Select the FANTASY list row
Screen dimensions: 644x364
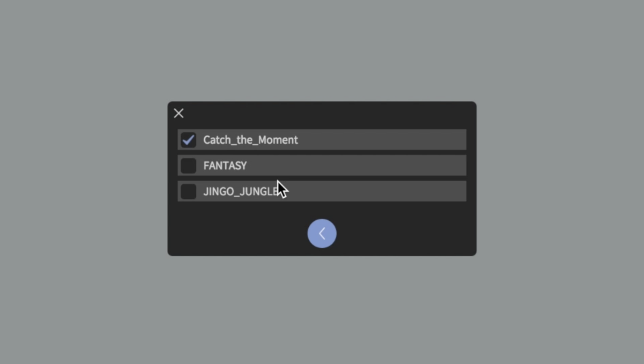[x=322, y=166]
